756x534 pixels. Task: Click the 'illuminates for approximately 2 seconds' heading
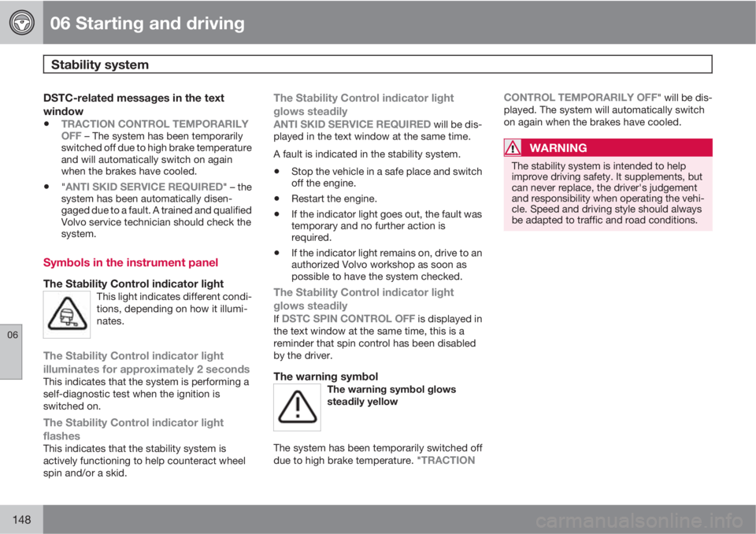146,369
